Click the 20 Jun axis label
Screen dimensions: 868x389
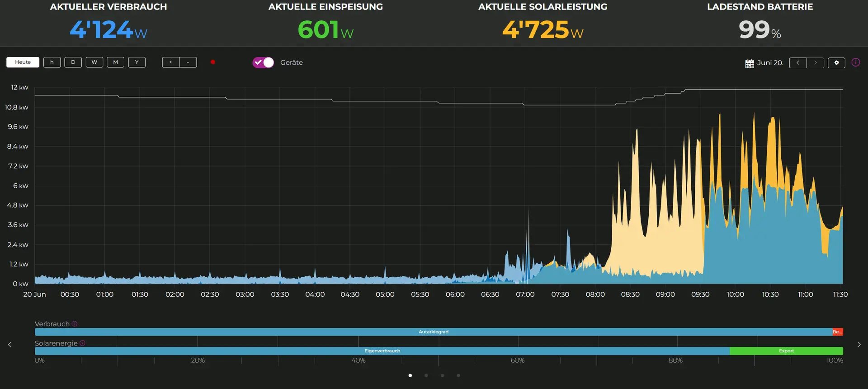35,294
